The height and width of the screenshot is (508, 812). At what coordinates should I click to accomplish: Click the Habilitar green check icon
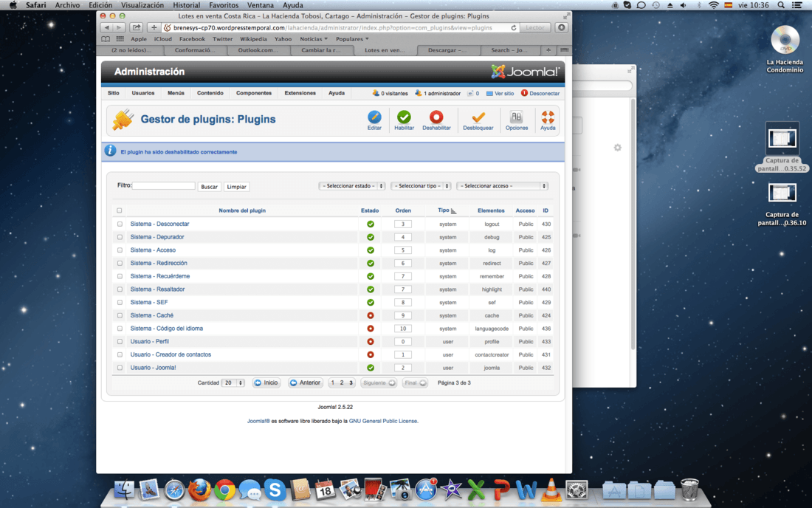coord(404,117)
